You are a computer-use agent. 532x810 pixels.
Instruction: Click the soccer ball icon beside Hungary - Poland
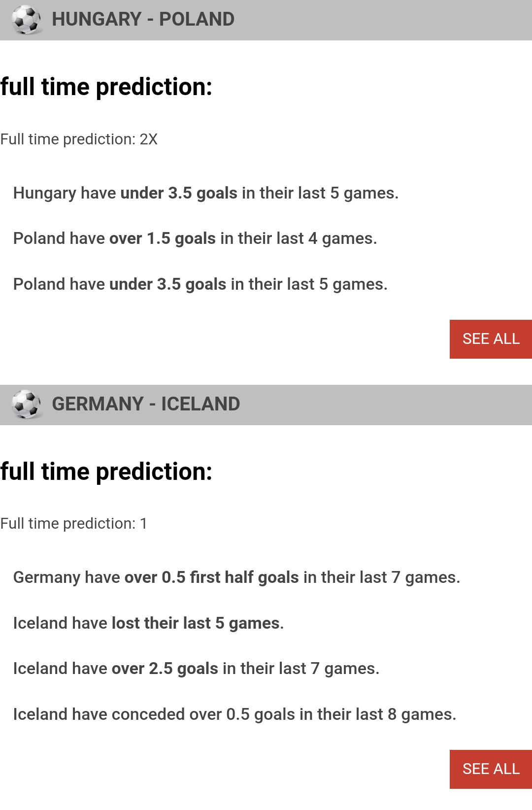[27, 20]
